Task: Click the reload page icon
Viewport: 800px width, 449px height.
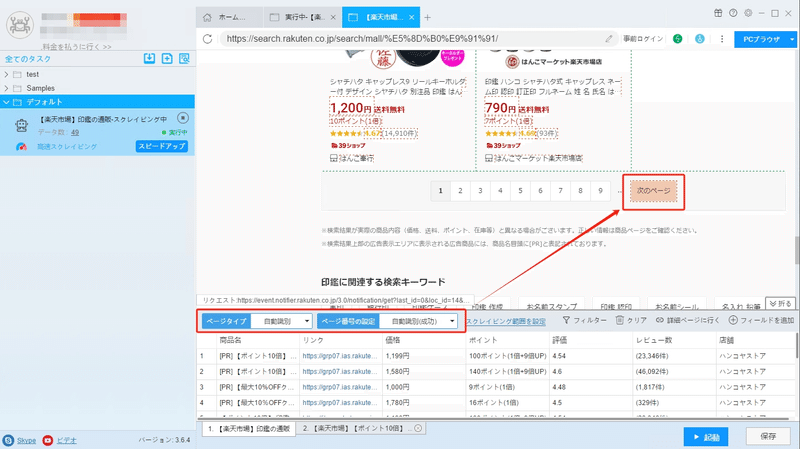Action: (207, 39)
